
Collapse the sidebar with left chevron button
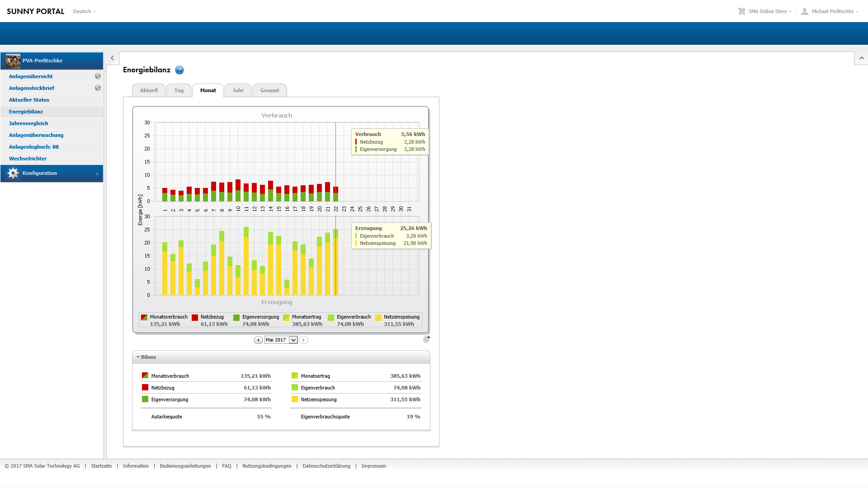click(112, 58)
